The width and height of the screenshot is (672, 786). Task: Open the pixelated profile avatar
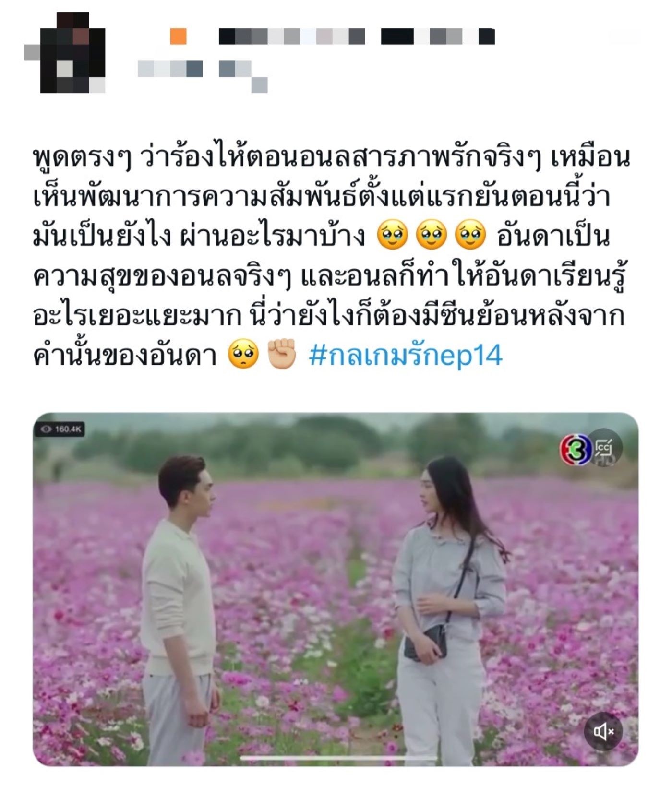click(x=65, y=53)
